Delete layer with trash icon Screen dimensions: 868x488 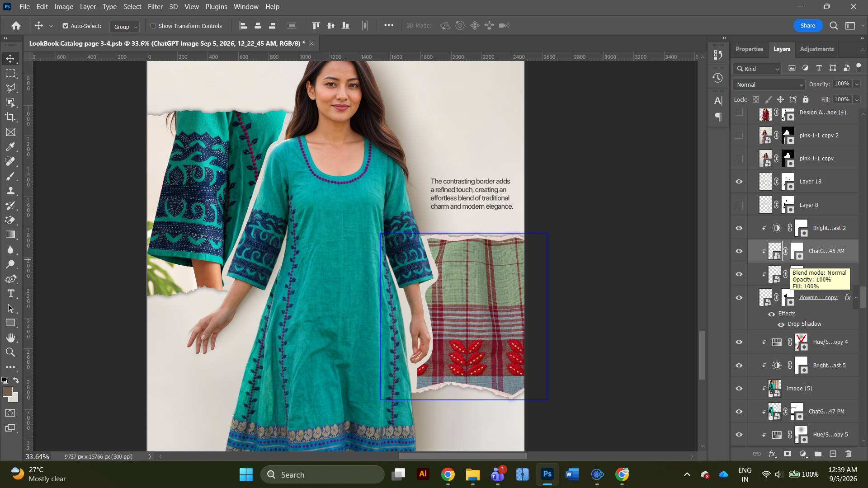848,454
